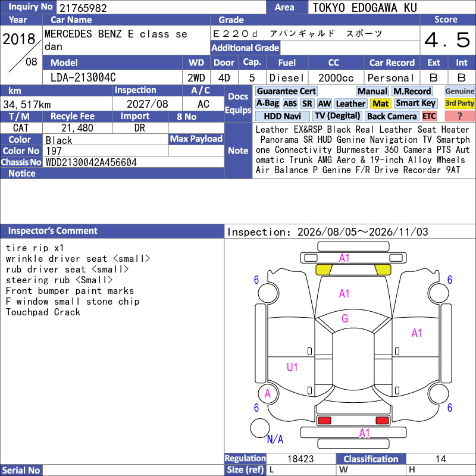Click the classification value 14
476x476 pixels.
pyautogui.click(x=440, y=459)
